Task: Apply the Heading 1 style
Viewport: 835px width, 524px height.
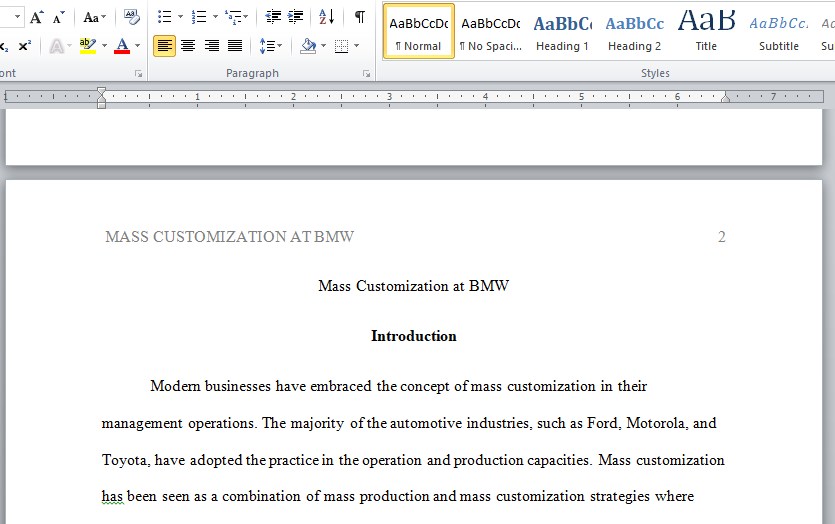Action: [562, 31]
